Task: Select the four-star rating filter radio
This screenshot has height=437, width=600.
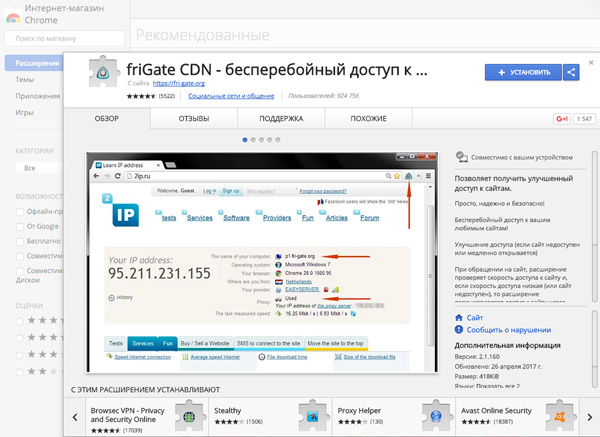Action: coord(19,338)
